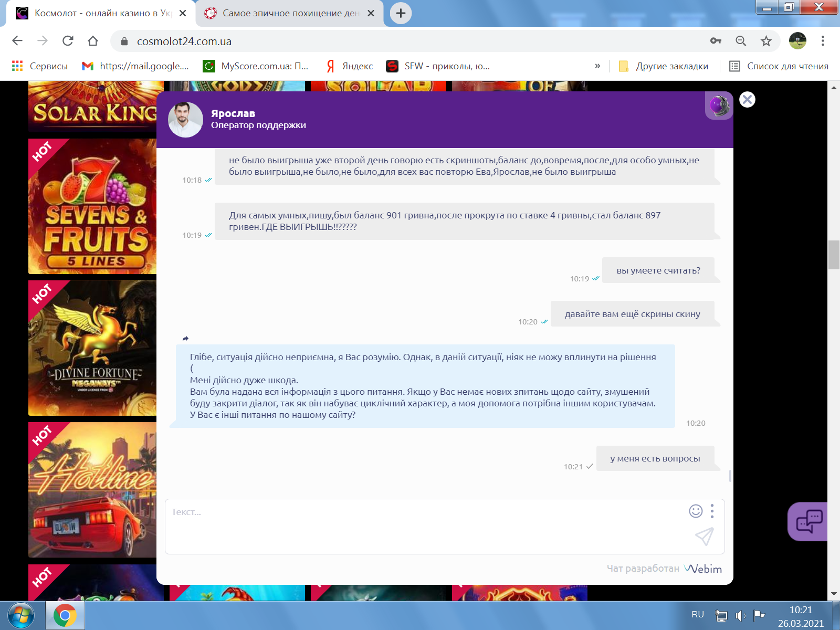840x630 pixels.
Task: Click the message about баланс 901 гривна
Action: click(464, 221)
